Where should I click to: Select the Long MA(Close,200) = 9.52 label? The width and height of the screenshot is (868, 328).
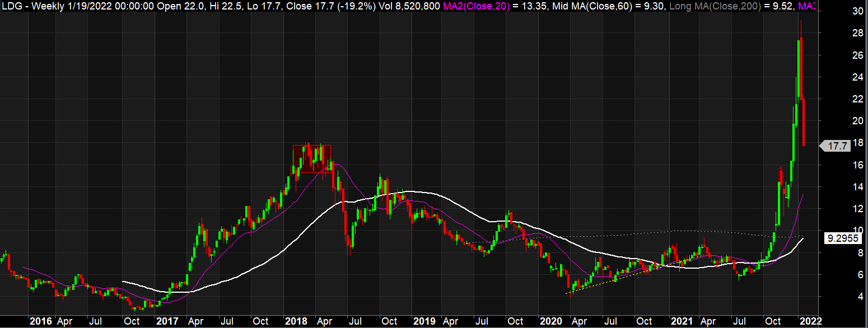point(731,6)
